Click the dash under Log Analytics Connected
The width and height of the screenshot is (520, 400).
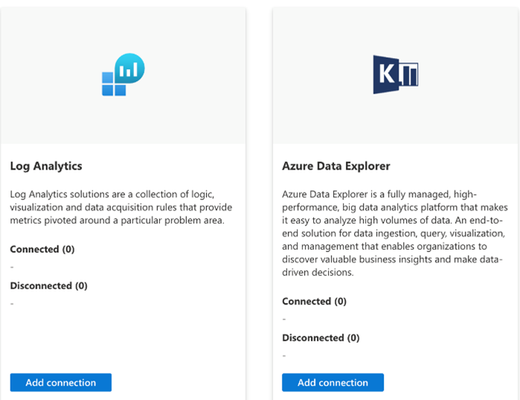tap(12, 267)
